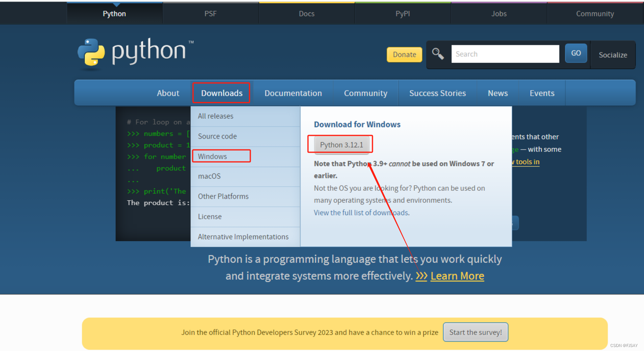Viewport: 644px width, 351px height.
Task: Click the code line 'The product is:'
Action: [159, 203]
